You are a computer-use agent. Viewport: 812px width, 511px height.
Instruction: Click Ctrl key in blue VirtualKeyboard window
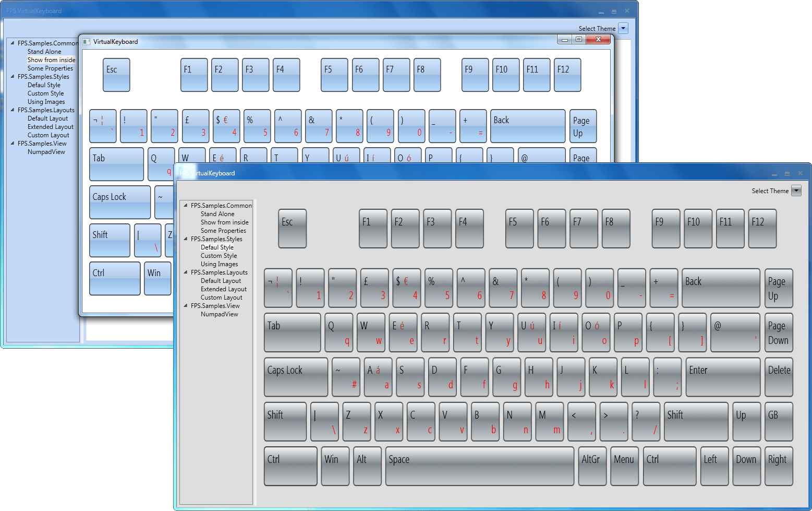[x=115, y=279]
